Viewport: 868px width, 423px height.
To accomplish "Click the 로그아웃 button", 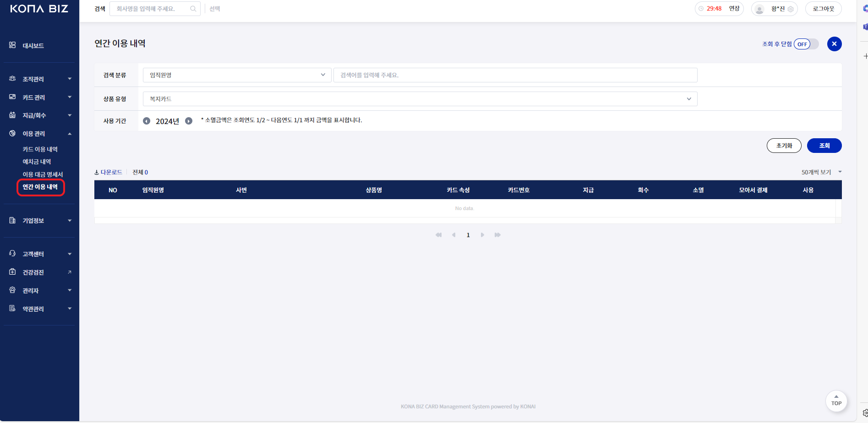I will [824, 9].
